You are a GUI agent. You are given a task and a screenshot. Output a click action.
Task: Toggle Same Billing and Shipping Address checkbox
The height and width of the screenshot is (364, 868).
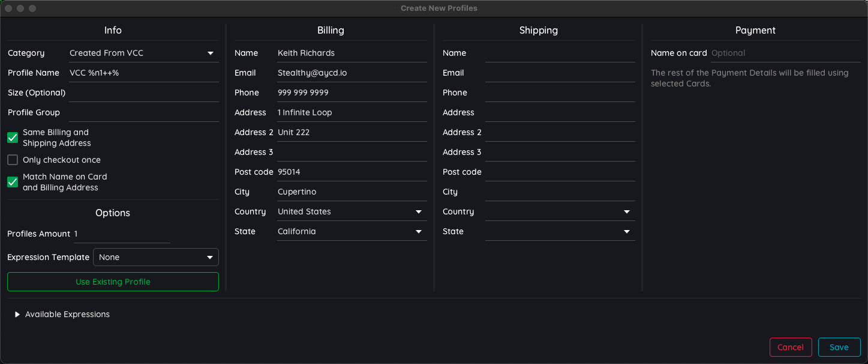coord(13,138)
